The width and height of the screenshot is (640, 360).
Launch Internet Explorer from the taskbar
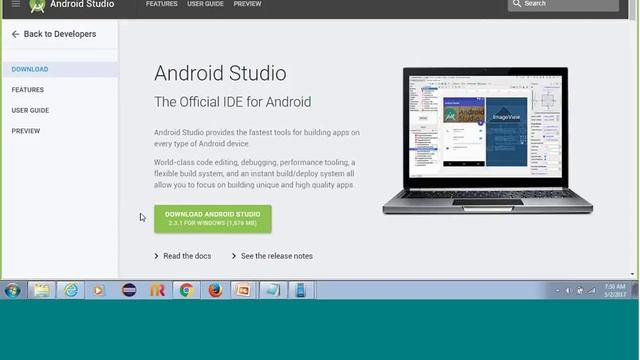pos(71,290)
